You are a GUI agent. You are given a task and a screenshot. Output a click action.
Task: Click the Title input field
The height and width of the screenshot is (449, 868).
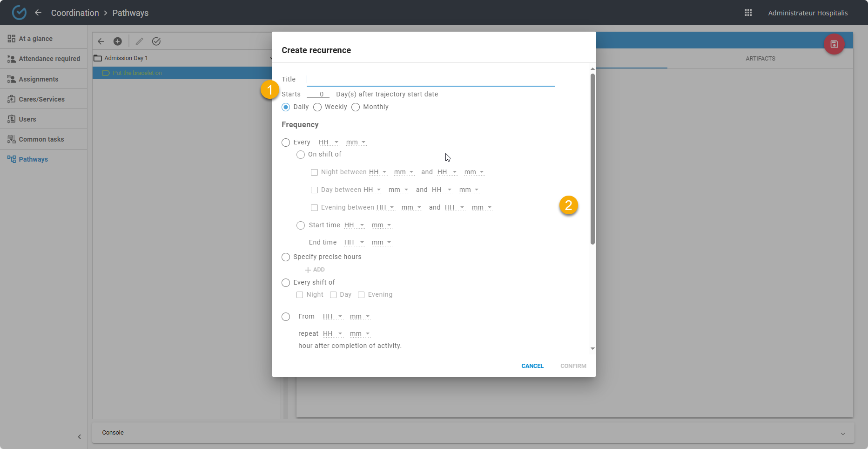[x=431, y=79]
